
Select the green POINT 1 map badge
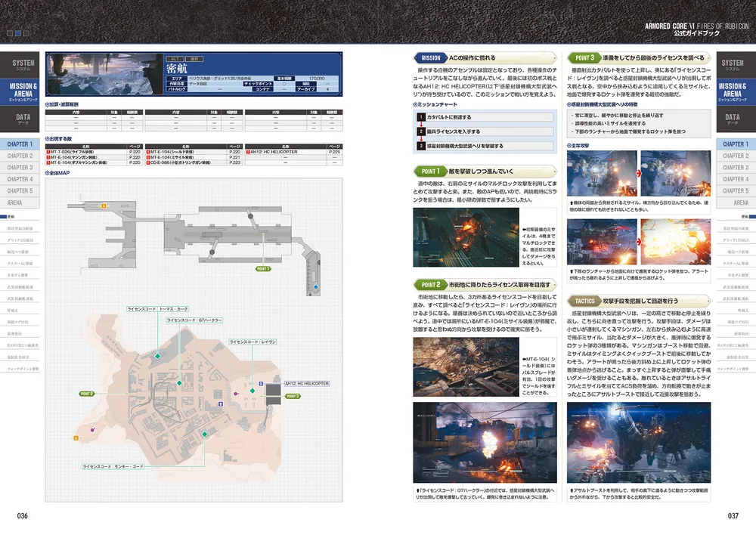point(263,268)
